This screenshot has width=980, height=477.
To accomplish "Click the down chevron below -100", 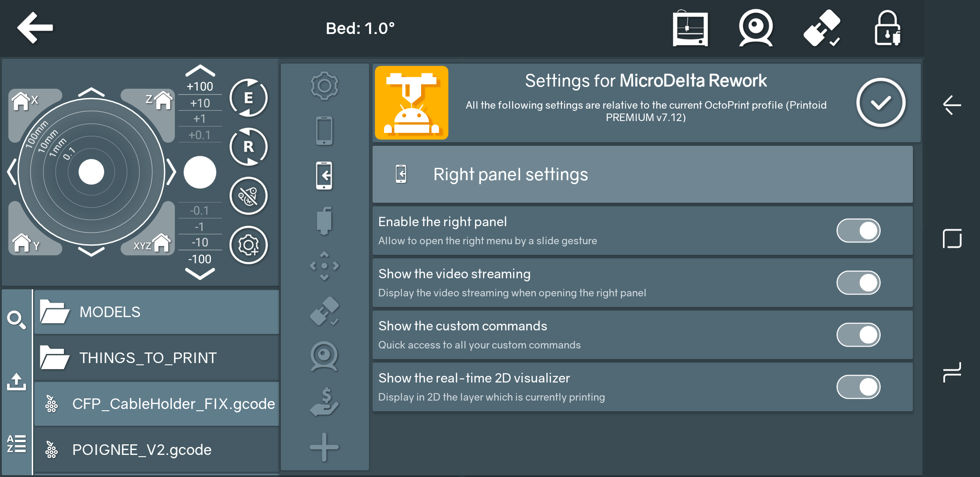I will (x=200, y=274).
